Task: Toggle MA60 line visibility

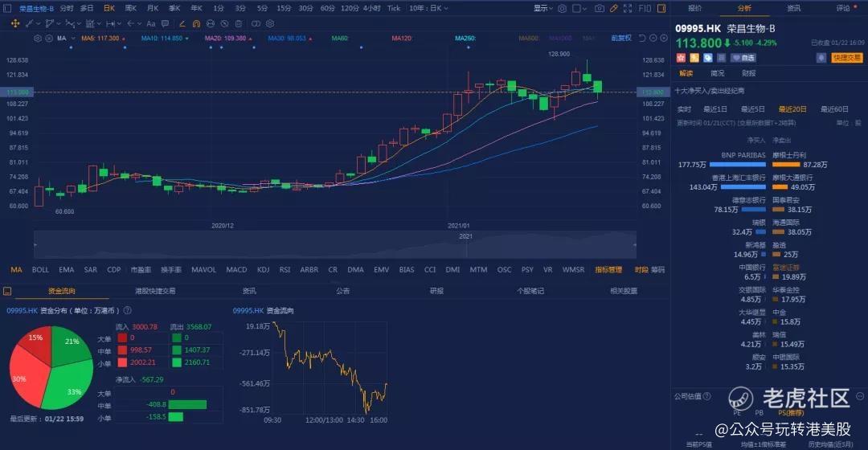Action: [x=340, y=39]
